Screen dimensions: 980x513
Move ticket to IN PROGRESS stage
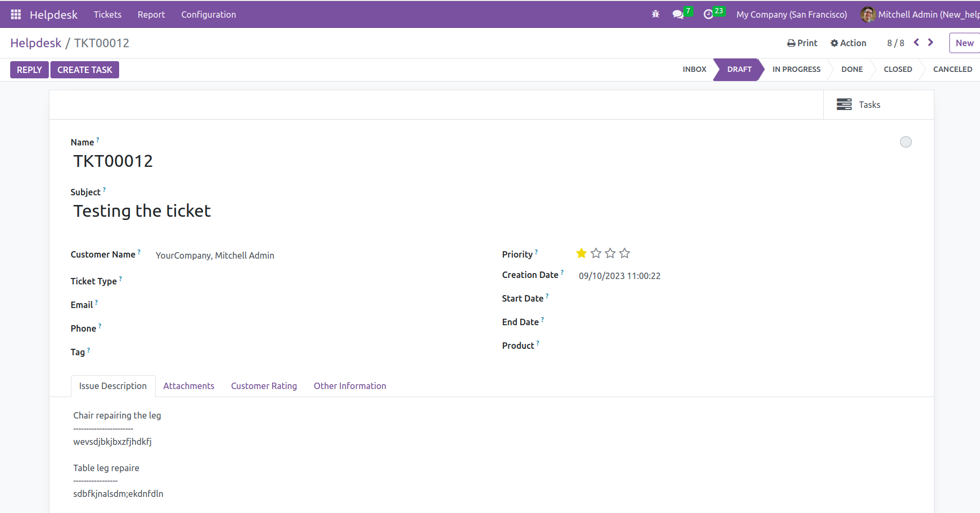click(x=796, y=69)
